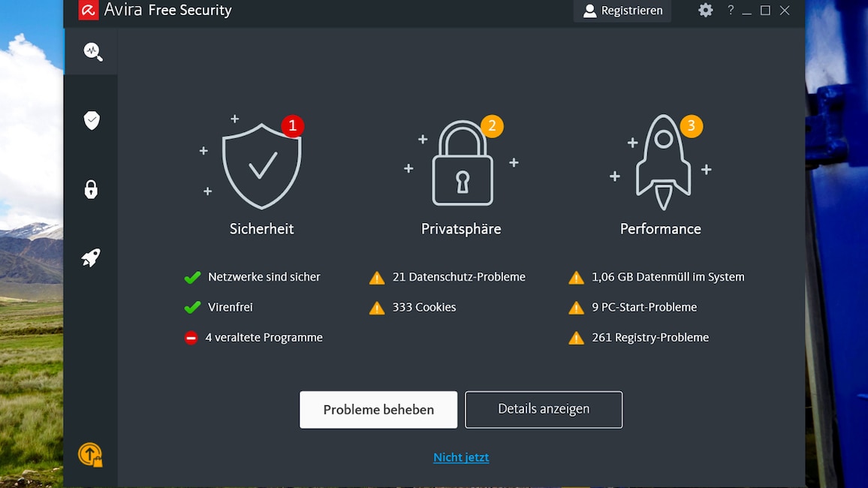Select the 4 veraltete Programme item
Image resolution: width=868 pixels, height=488 pixels.
(x=264, y=338)
